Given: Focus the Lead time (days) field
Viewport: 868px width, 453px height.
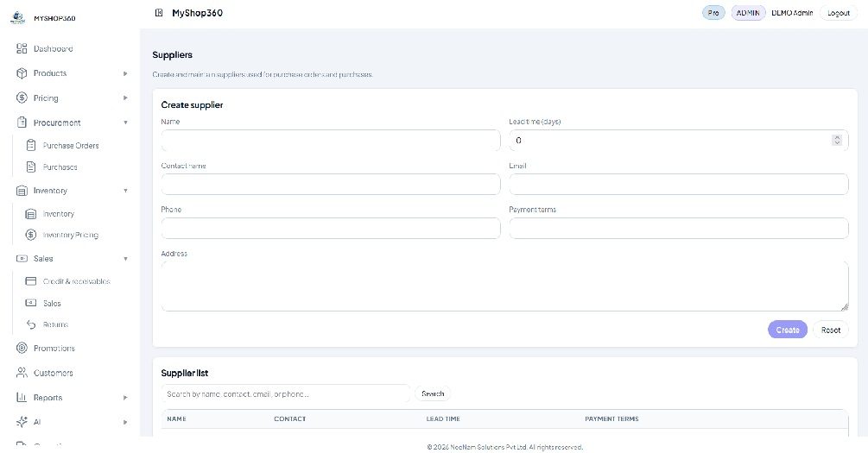Looking at the screenshot, I should coord(678,141).
